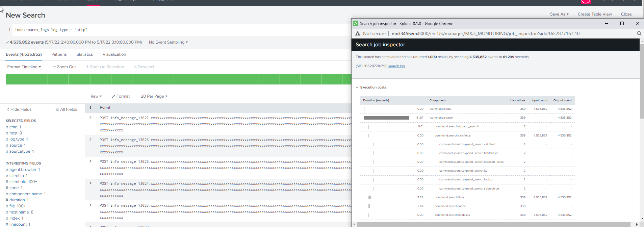Click in the search query input field

tap(169, 30)
